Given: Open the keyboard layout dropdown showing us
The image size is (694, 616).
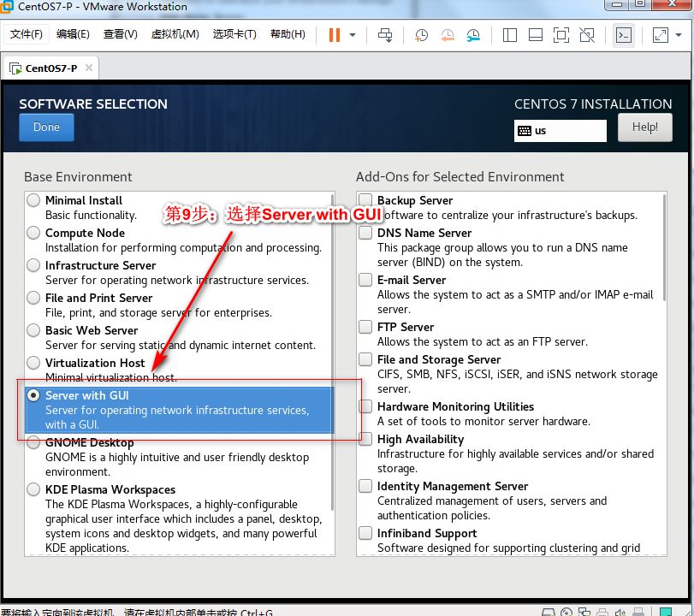Looking at the screenshot, I should (560, 128).
